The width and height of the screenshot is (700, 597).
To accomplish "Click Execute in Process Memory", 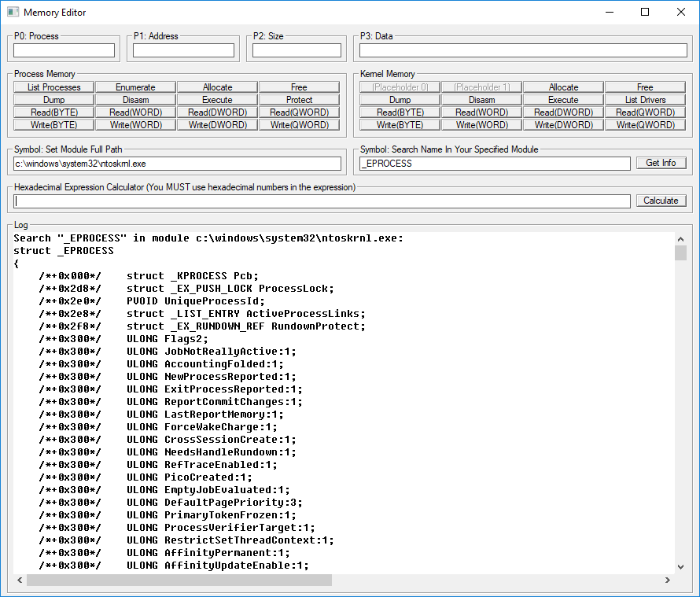I will pos(217,100).
